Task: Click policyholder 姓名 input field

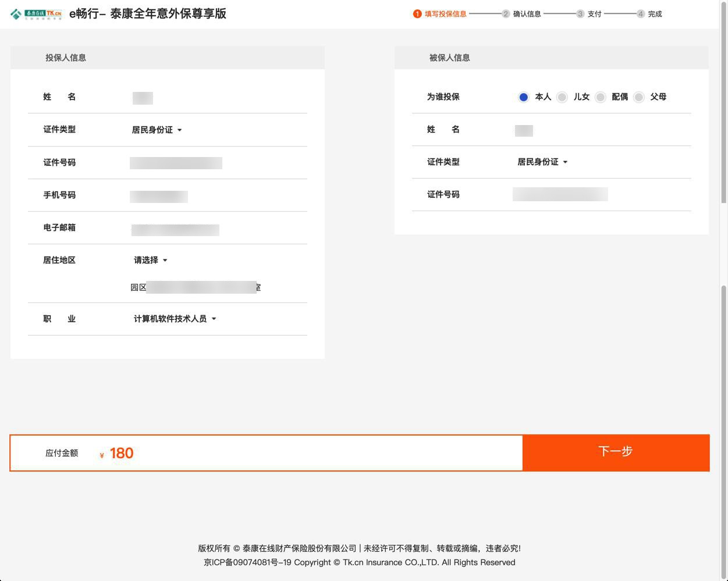Action: coord(143,98)
